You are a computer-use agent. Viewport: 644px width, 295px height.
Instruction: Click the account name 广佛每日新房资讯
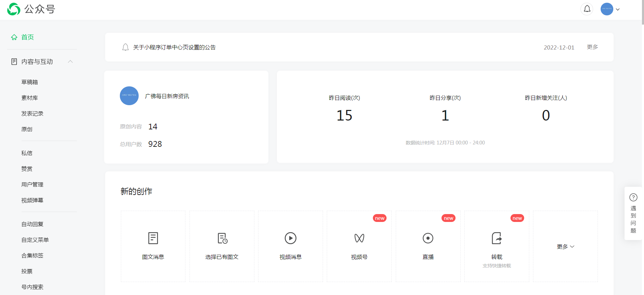click(x=167, y=96)
